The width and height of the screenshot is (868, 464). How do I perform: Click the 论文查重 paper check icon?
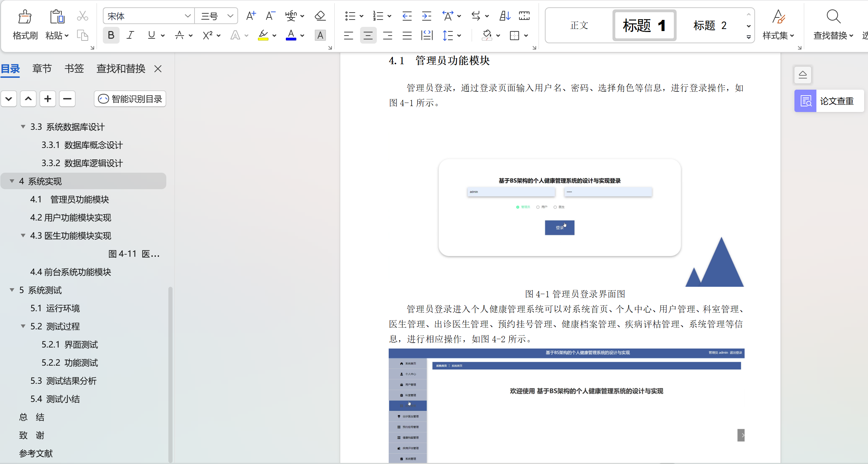(x=805, y=101)
